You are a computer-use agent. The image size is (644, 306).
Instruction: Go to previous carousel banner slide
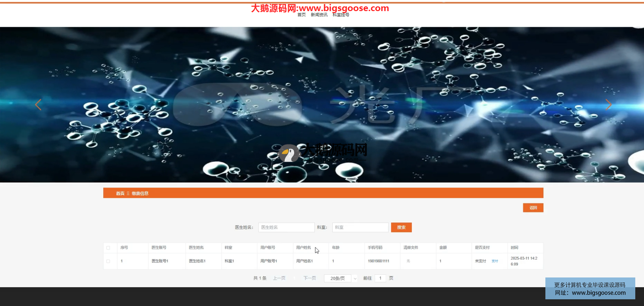click(38, 105)
